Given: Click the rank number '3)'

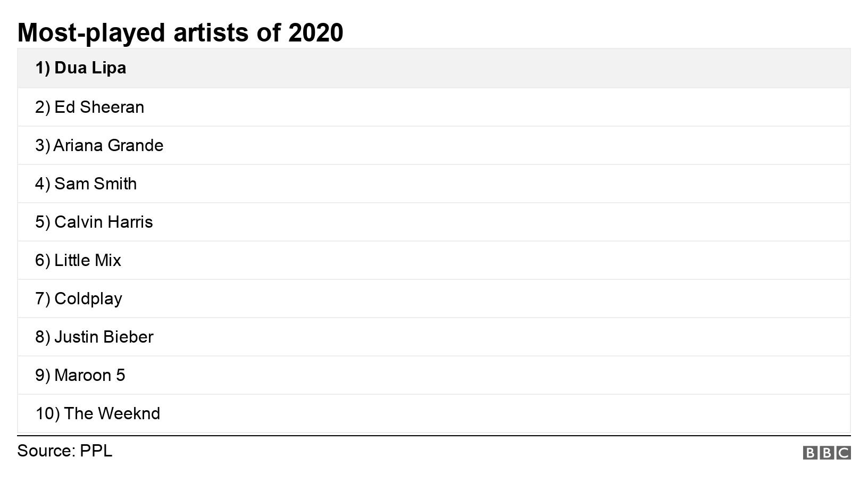Looking at the screenshot, I should click(43, 145).
